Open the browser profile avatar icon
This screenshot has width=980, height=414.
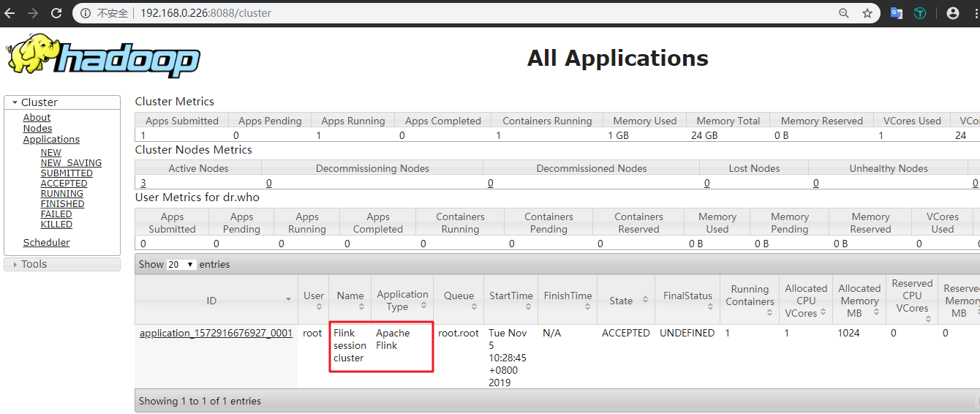952,13
